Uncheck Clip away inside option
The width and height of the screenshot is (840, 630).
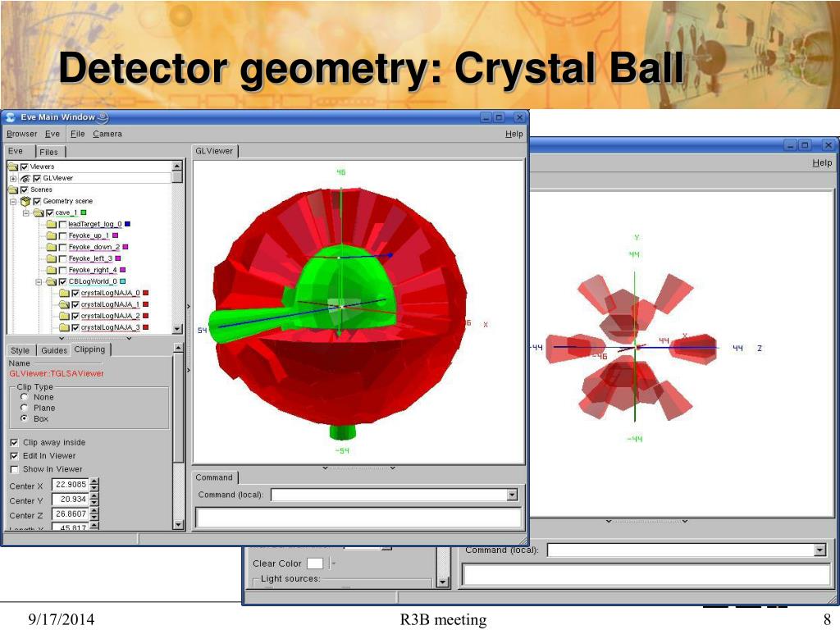14,442
